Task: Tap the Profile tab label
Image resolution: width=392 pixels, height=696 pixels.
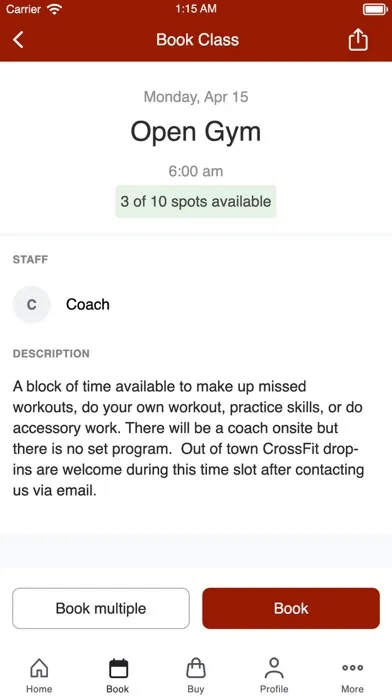Action: point(274,689)
